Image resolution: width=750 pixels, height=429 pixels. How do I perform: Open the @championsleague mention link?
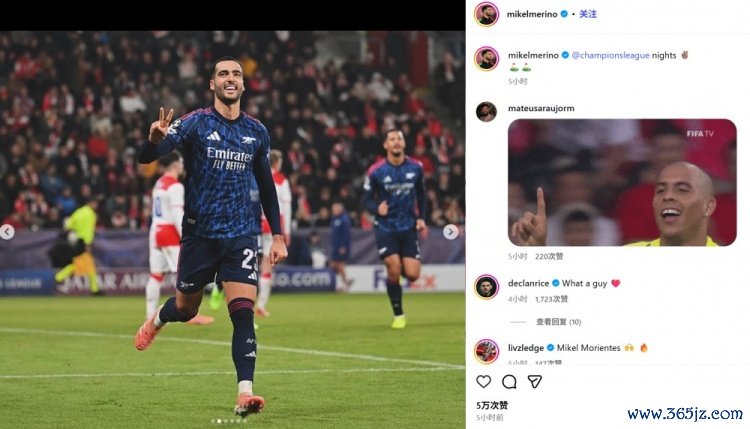[610, 55]
